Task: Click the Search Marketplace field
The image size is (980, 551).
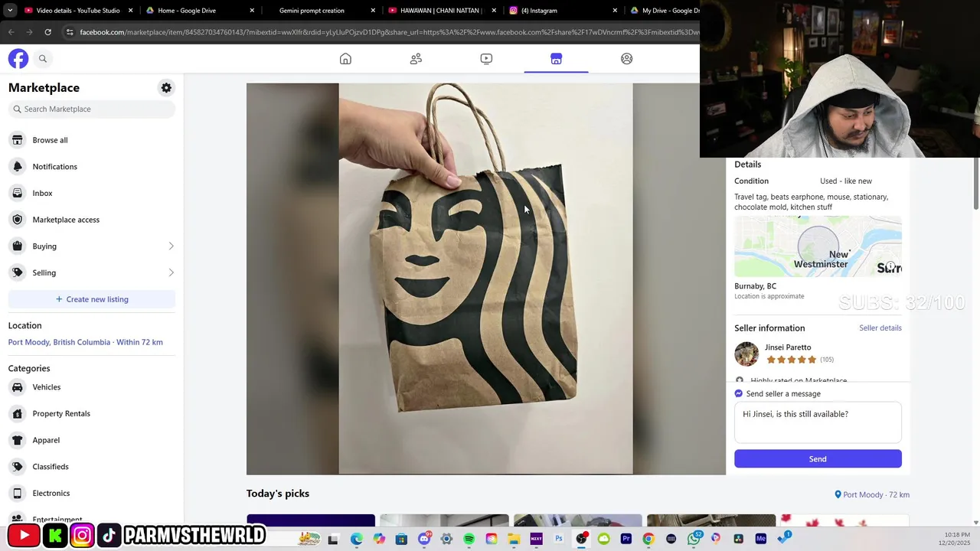Action: 92,109
